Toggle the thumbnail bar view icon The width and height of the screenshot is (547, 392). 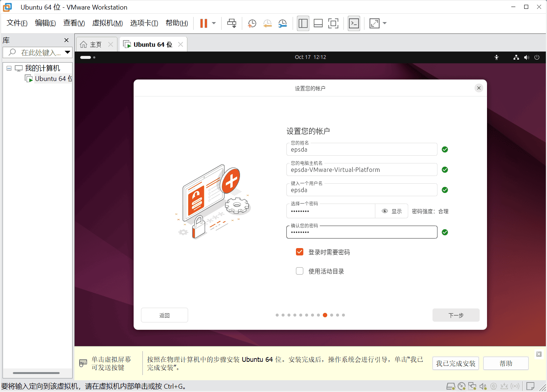coord(318,23)
